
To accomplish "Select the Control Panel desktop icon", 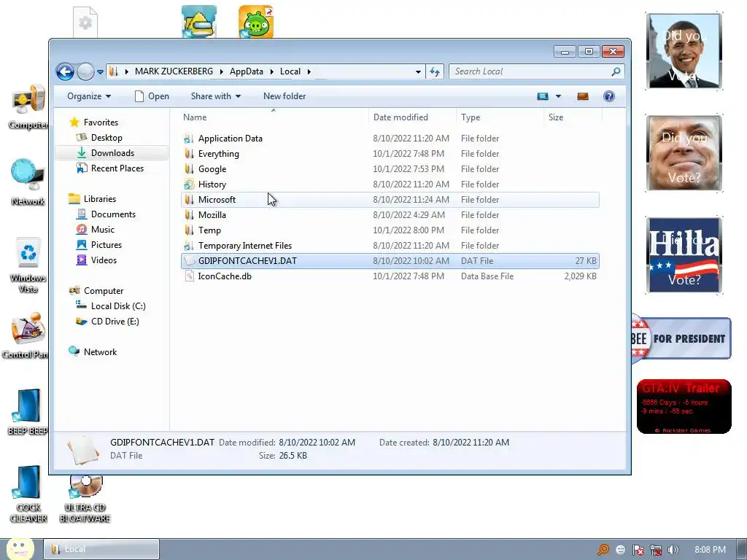I will 26,335.
